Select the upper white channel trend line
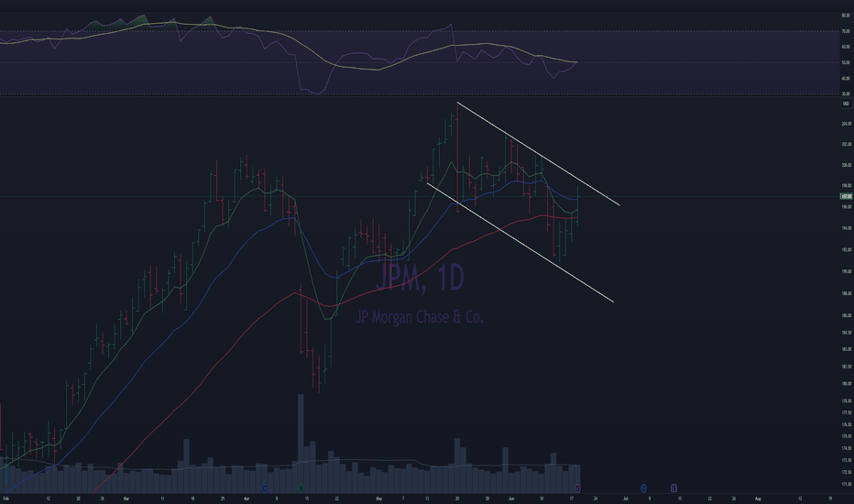Screen dimensions: 854x504 (x=538, y=154)
